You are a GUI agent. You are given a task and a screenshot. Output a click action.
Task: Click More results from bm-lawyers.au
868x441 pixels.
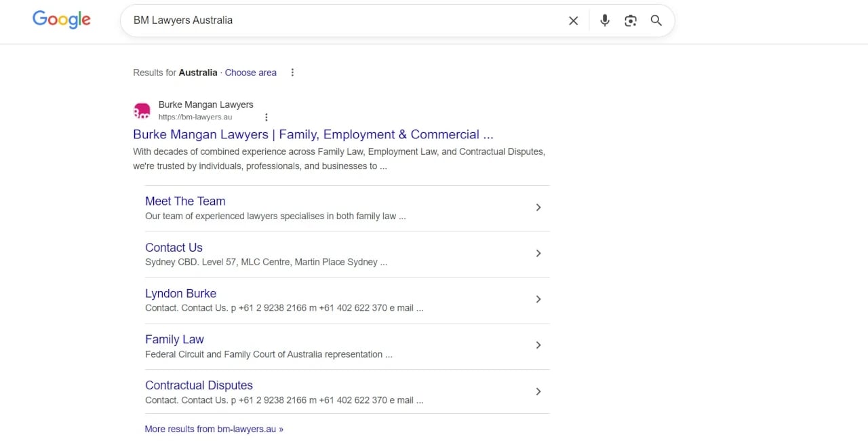click(x=214, y=429)
